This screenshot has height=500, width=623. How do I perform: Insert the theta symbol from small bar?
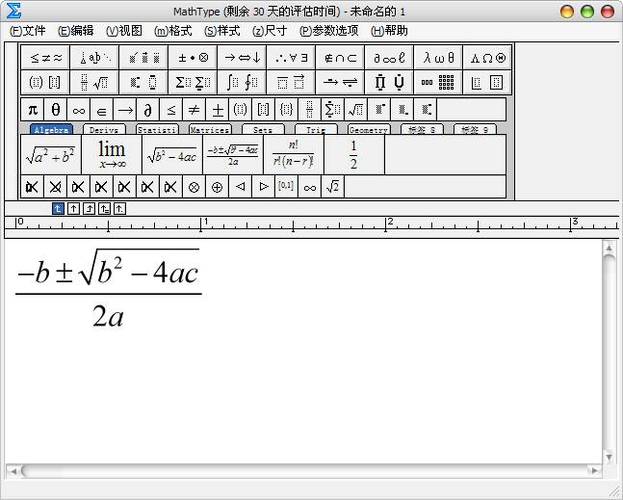coord(56,109)
